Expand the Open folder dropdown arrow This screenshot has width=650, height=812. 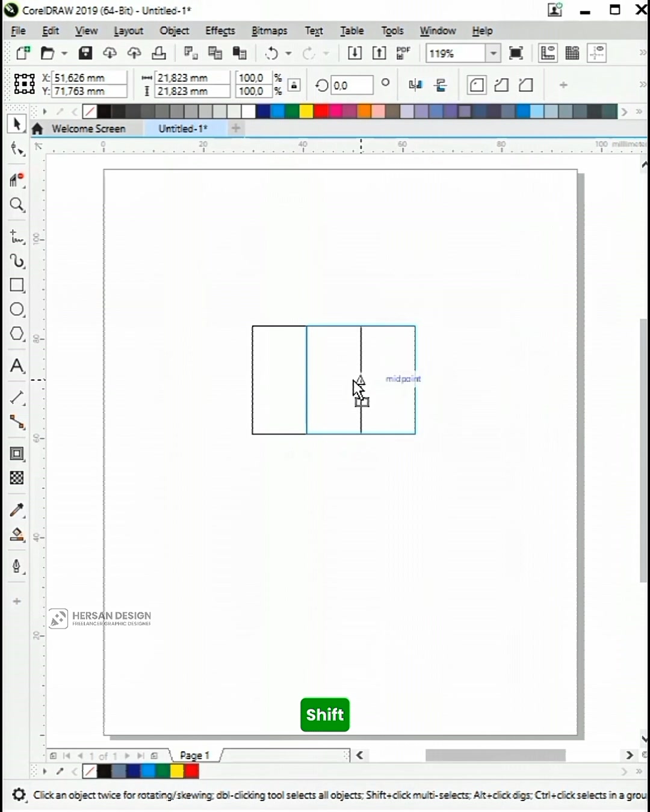pyautogui.click(x=64, y=54)
